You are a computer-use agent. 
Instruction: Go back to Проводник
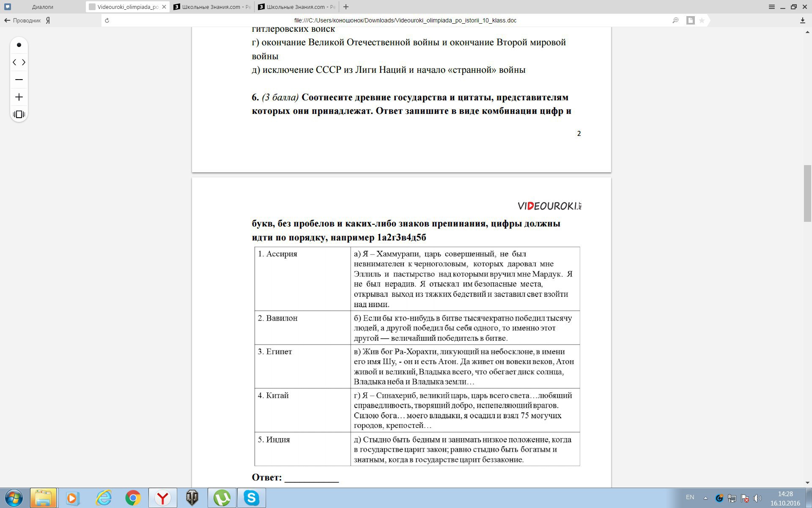22,20
